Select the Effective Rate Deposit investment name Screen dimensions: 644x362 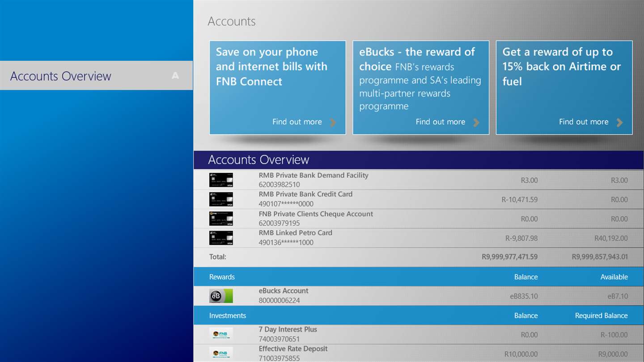(x=293, y=349)
